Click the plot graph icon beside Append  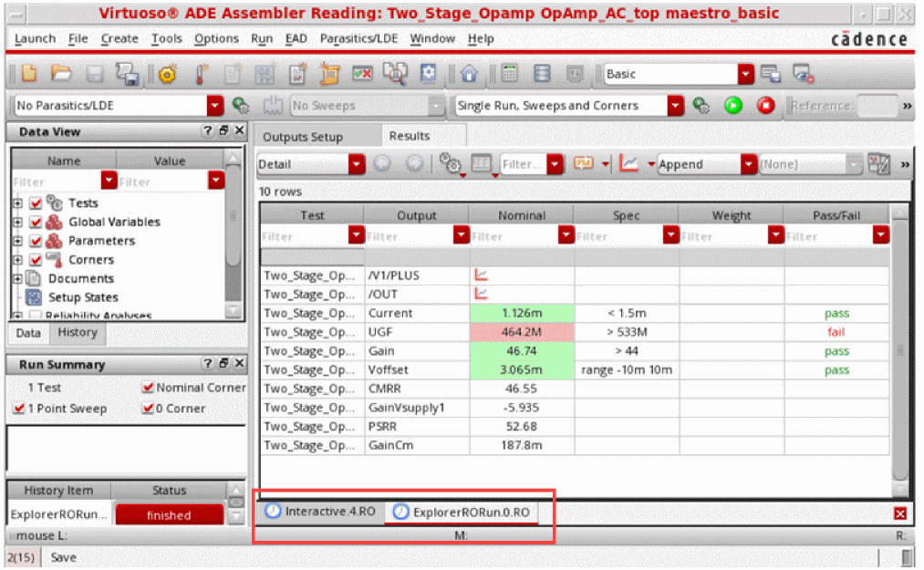628,164
